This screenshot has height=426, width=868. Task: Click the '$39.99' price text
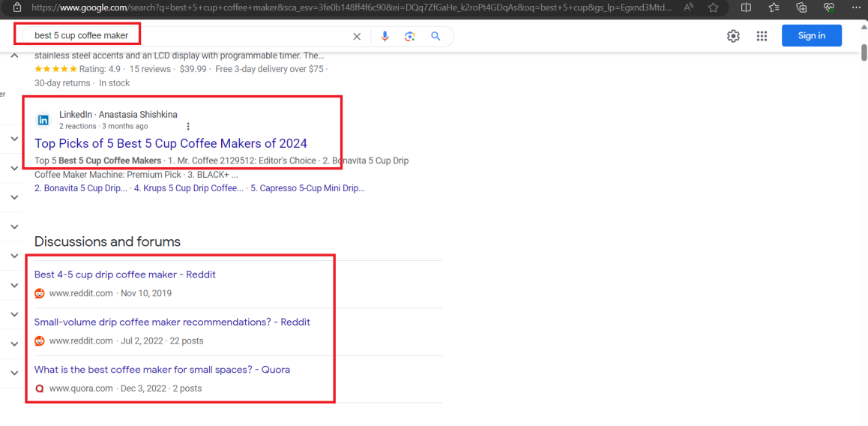click(x=193, y=69)
